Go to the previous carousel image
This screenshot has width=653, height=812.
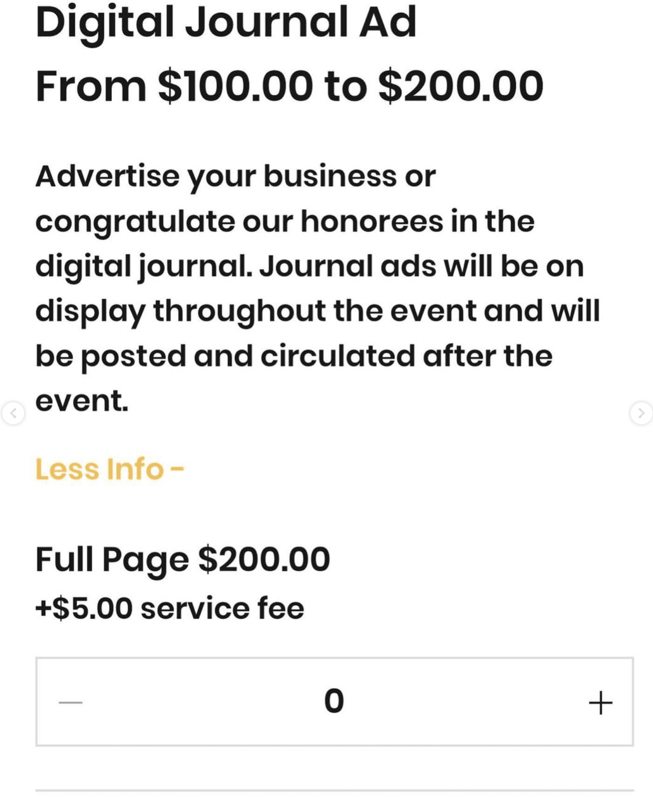click(13, 413)
